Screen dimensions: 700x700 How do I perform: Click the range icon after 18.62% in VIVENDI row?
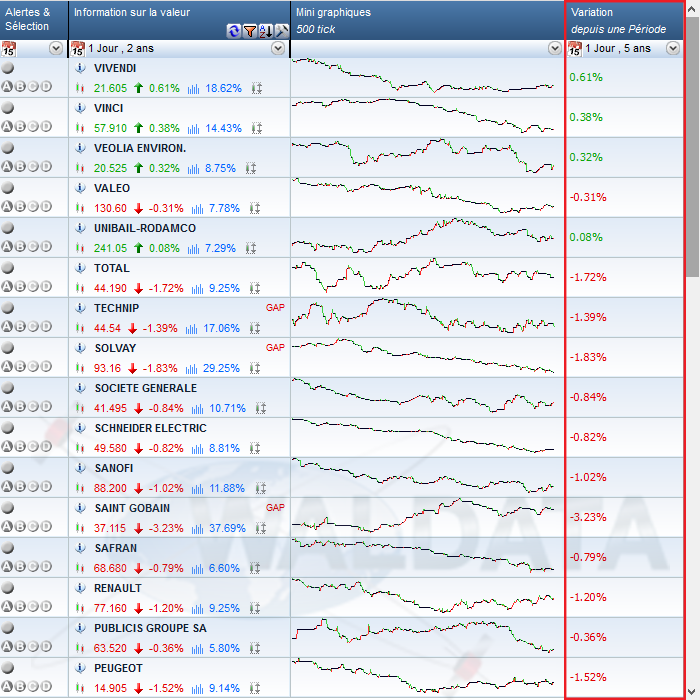click(x=256, y=88)
